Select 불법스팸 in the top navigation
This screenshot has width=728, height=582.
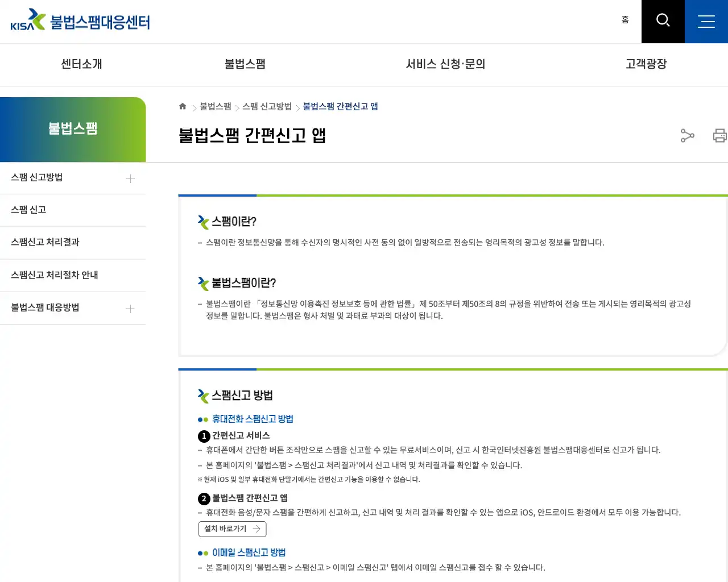[245, 64]
